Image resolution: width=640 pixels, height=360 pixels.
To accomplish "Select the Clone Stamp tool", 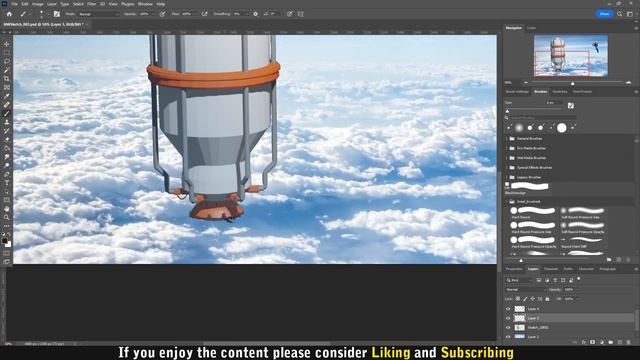I will point(7,122).
